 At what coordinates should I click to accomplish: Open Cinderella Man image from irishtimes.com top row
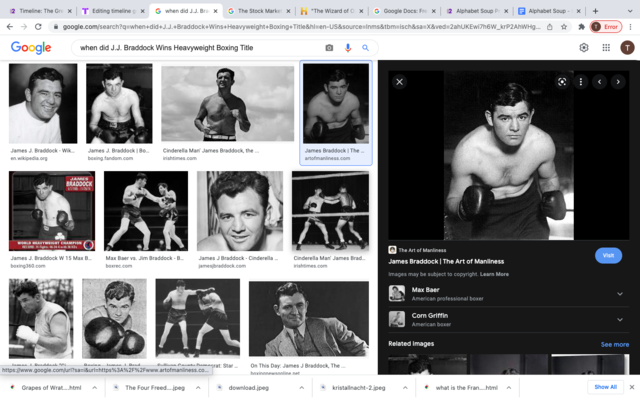click(227, 104)
